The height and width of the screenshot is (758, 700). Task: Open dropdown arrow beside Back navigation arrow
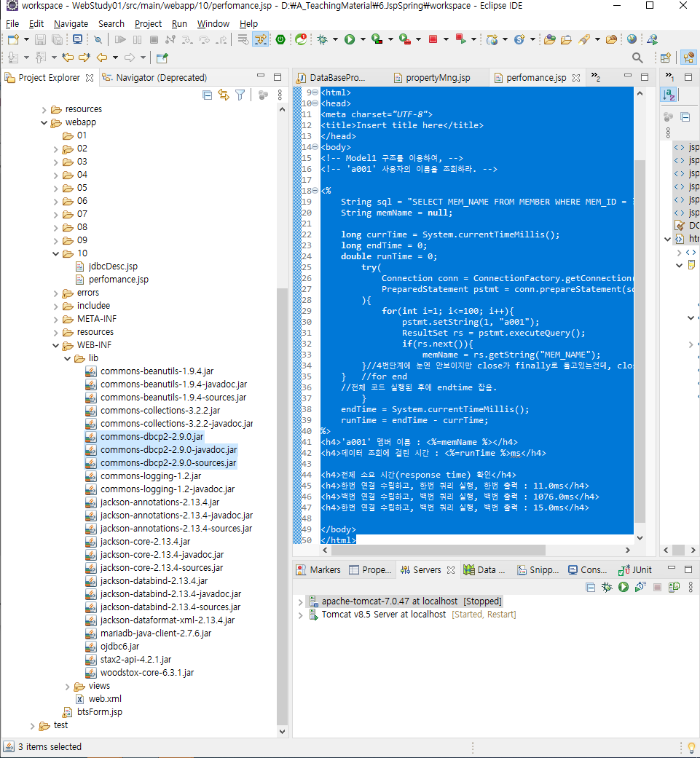(x=115, y=58)
